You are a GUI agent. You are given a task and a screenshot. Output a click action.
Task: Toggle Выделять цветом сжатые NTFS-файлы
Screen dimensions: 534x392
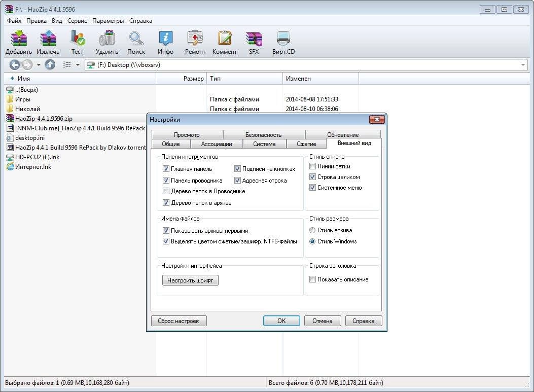(166, 241)
